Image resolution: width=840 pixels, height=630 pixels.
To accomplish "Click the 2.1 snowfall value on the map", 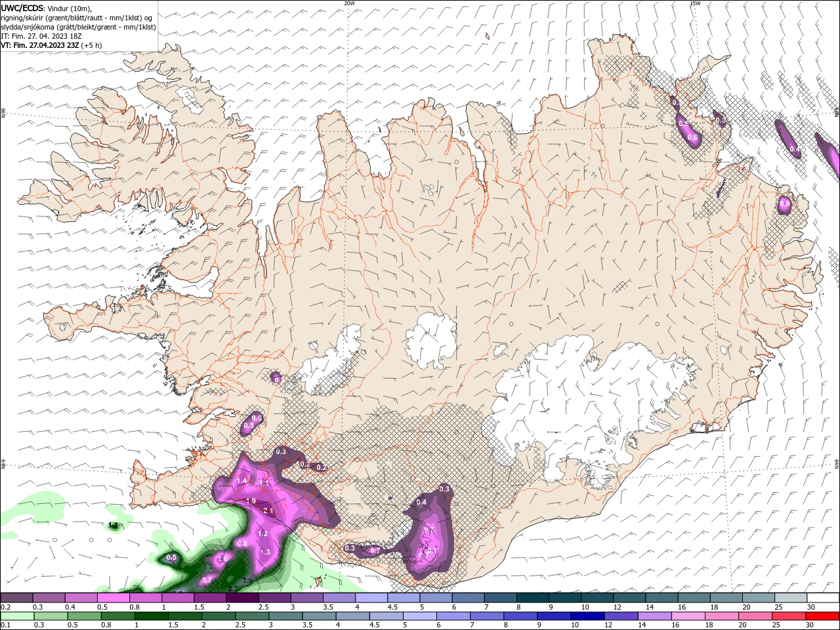I will (268, 511).
